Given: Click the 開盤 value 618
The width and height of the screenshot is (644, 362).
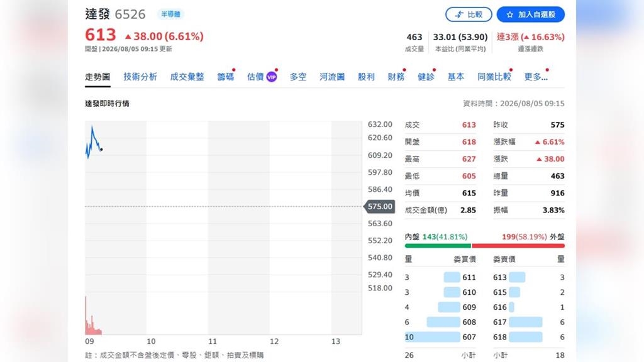Looking at the screenshot, I should [x=469, y=142].
